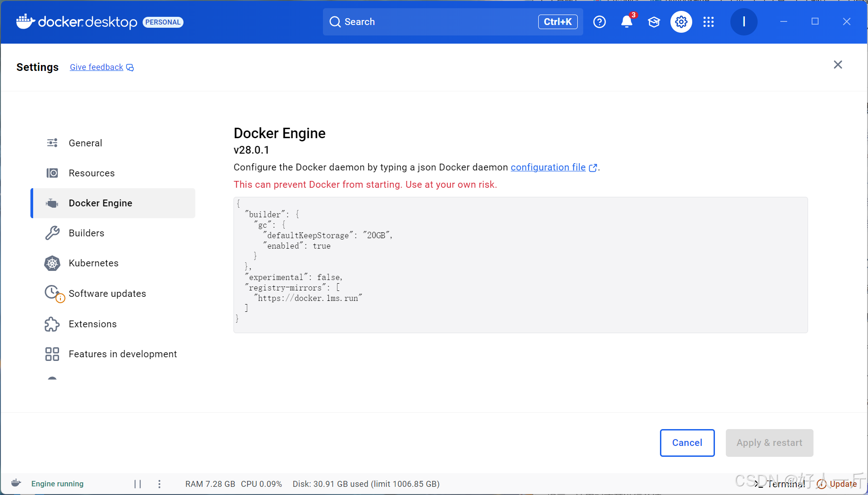The image size is (868, 495).
Task: Click the Cancel button
Action: [687, 443]
